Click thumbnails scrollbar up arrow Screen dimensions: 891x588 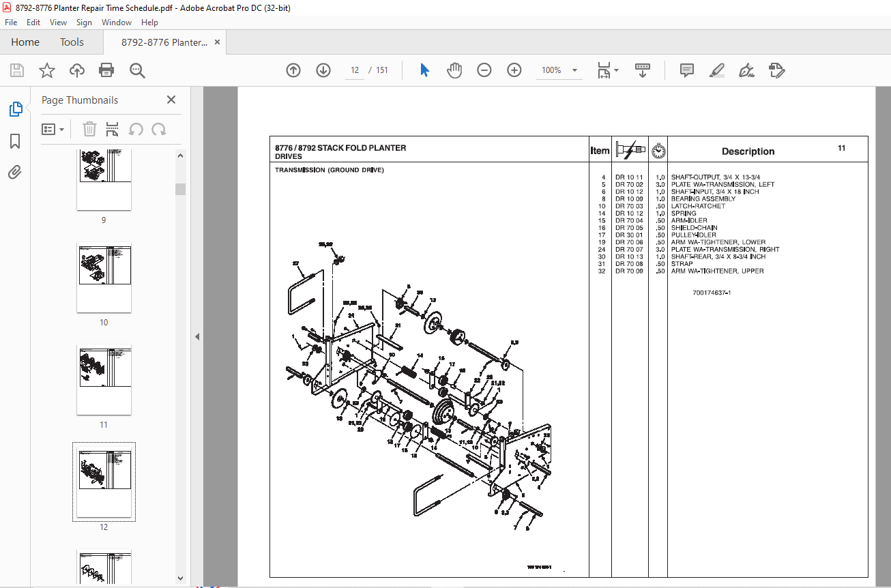tap(180, 156)
